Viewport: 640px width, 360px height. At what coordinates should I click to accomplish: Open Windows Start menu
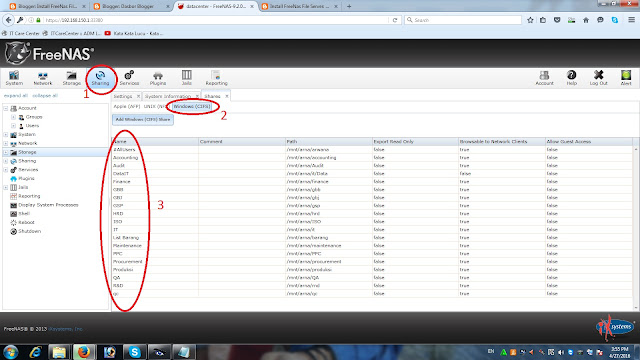(x=11, y=352)
